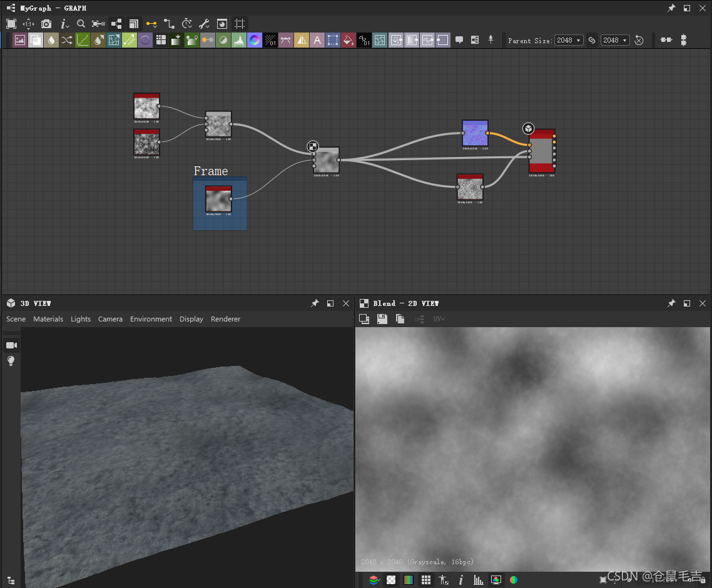Add Warp node (teal swirl icon)
Screen dimensions: 712x588
(380, 40)
